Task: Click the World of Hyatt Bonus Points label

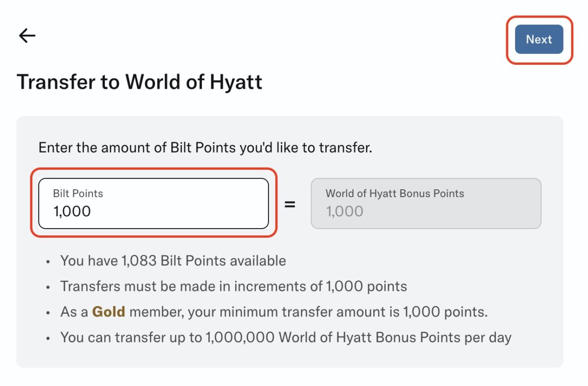Action: tap(394, 193)
